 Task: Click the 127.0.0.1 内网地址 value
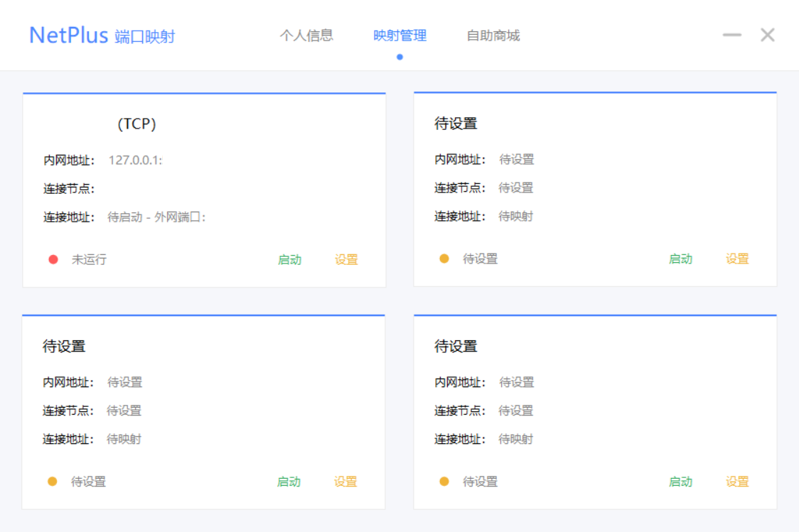click(135, 160)
